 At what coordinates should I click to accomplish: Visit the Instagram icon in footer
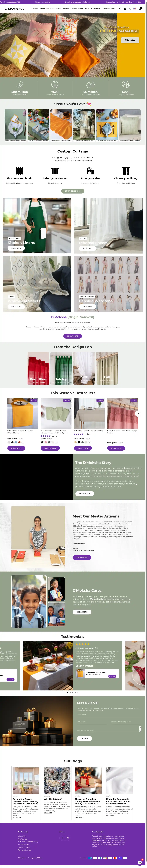point(67,838)
